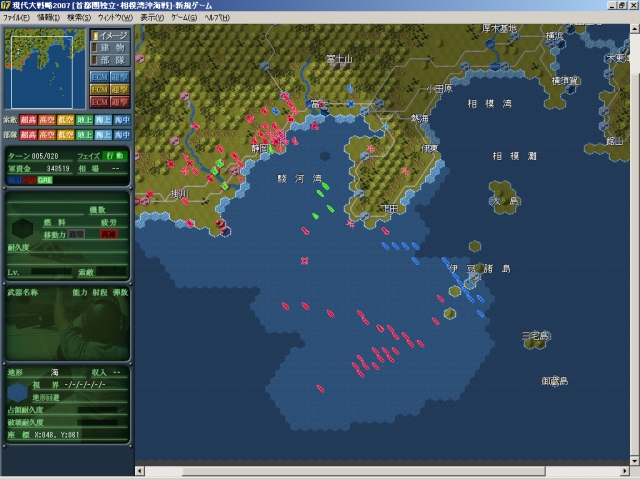Viewport: 640px width, 480px height.
Task: Toggle the red 迎撃 button
Action: tap(120, 102)
